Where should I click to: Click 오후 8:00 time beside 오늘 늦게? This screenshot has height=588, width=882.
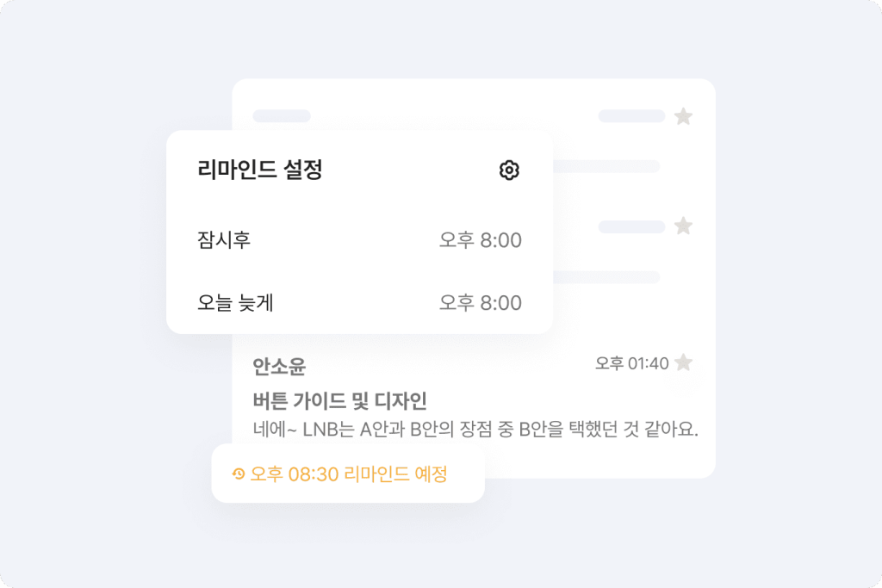[x=480, y=302]
